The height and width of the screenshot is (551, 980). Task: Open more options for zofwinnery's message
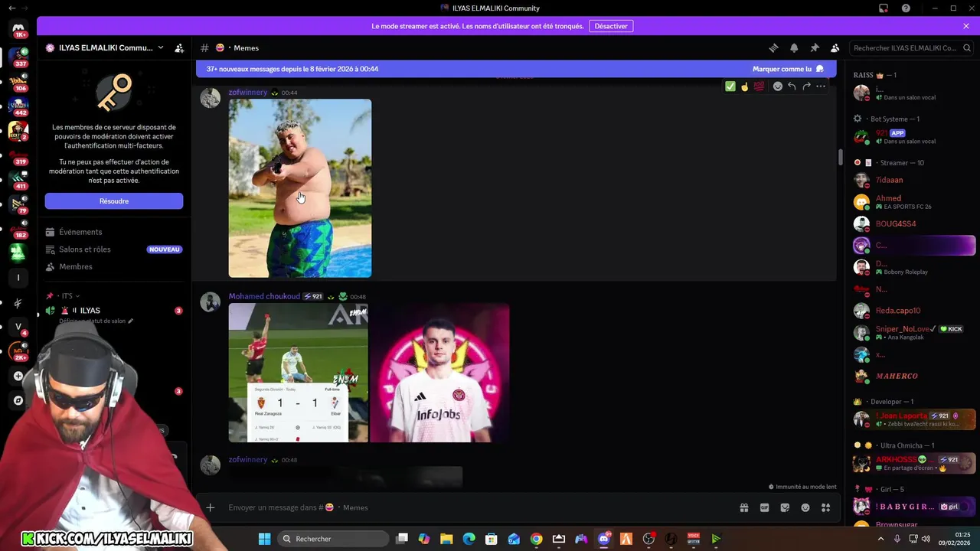click(x=821, y=86)
